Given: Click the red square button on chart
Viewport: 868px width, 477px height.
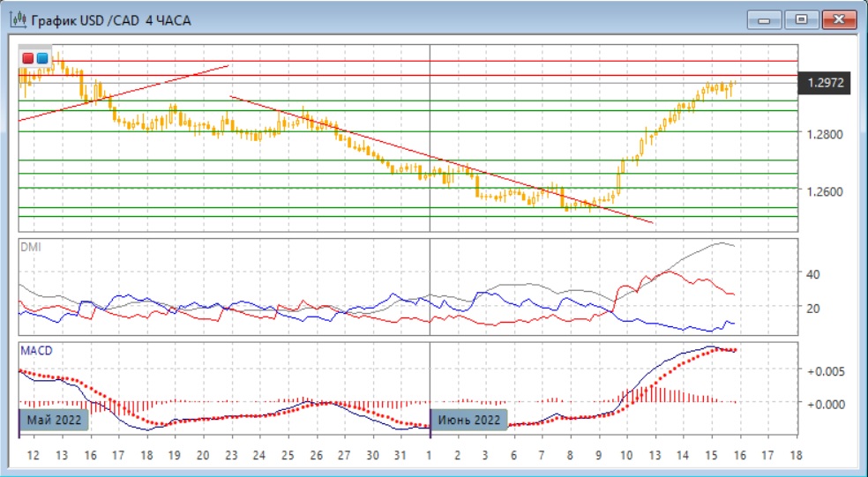Looking at the screenshot, I should [x=28, y=58].
